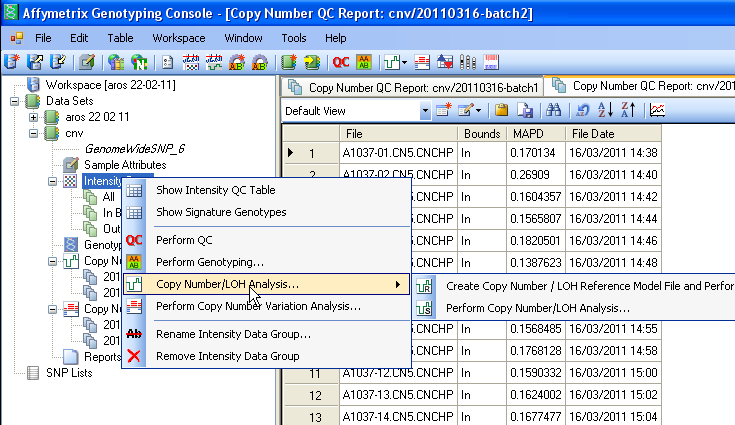The image size is (735, 425).
Task: Choose Perform Copy Number/LOH Analysis... submenu item
Action: tap(574, 308)
